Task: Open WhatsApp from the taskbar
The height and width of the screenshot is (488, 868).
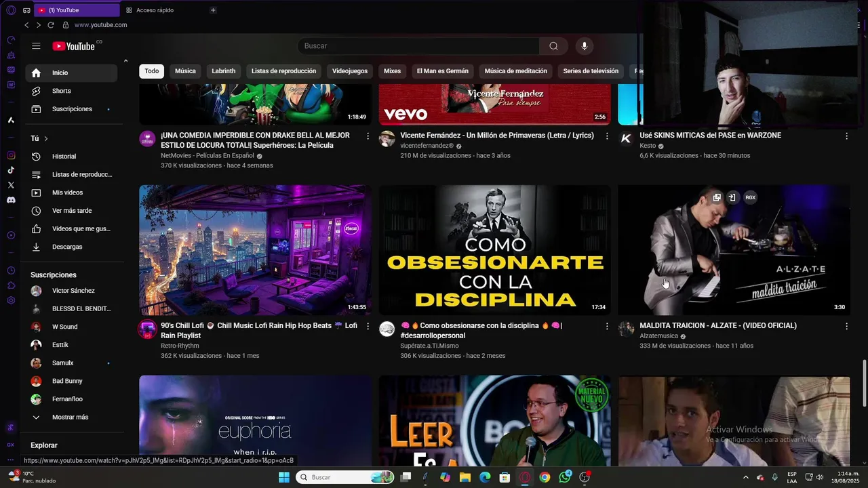Action: (x=565, y=477)
